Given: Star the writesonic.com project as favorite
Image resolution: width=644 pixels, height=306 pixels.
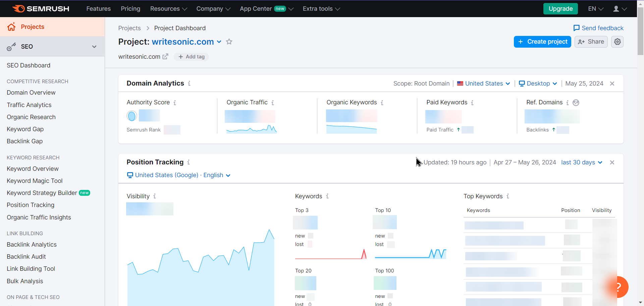Looking at the screenshot, I should [229, 42].
